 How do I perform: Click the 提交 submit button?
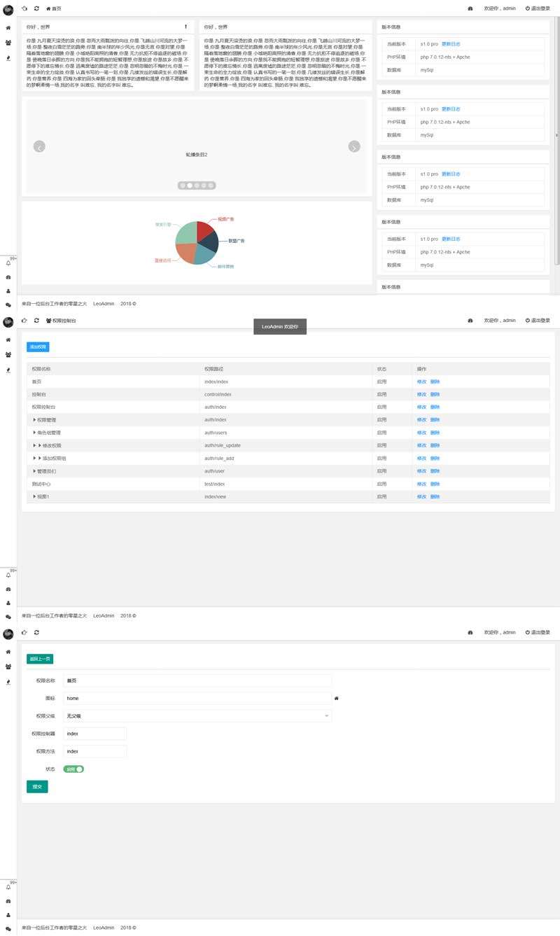pyautogui.click(x=37, y=787)
